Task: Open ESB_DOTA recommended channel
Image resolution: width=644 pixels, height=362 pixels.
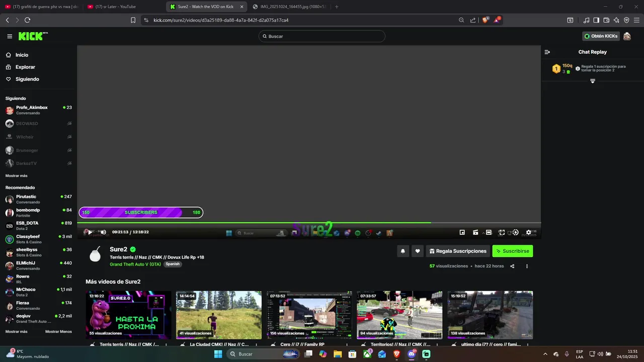Action: point(39,226)
